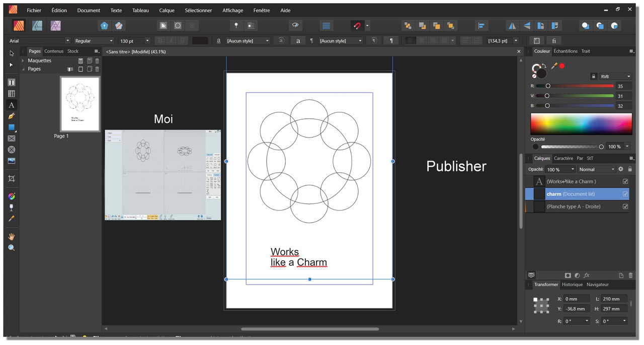Switch to the Stock tab
Viewport: 644px width, 345px height.
pyautogui.click(x=73, y=51)
